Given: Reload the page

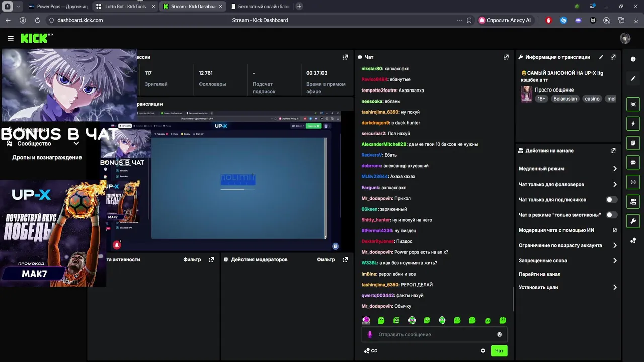Looking at the screenshot, I should click(37, 20).
